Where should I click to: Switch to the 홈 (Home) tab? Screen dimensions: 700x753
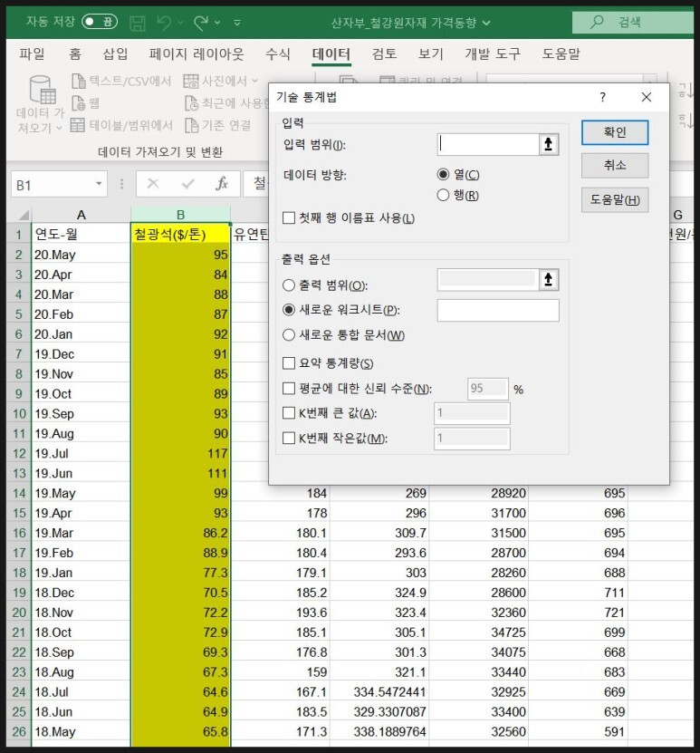click(75, 53)
